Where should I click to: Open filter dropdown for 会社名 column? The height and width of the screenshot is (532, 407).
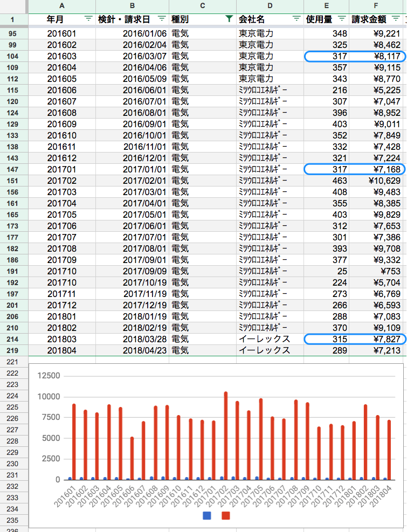(x=296, y=19)
